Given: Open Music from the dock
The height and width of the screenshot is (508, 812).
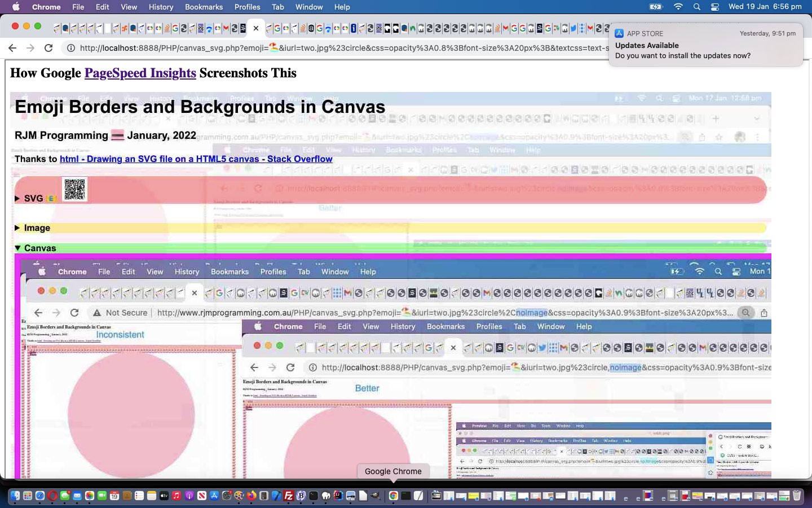Looking at the screenshot, I should coord(176,496).
